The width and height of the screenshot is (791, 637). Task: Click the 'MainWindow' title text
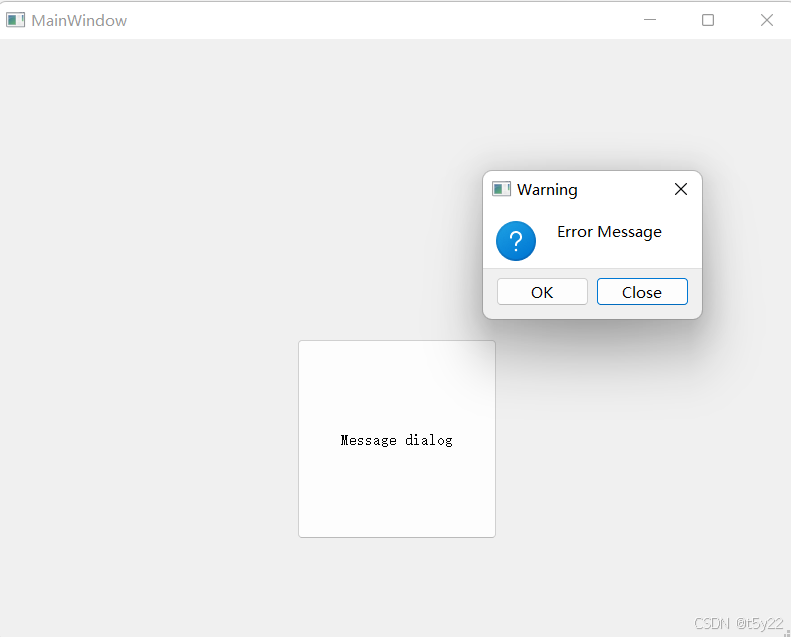(79, 21)
